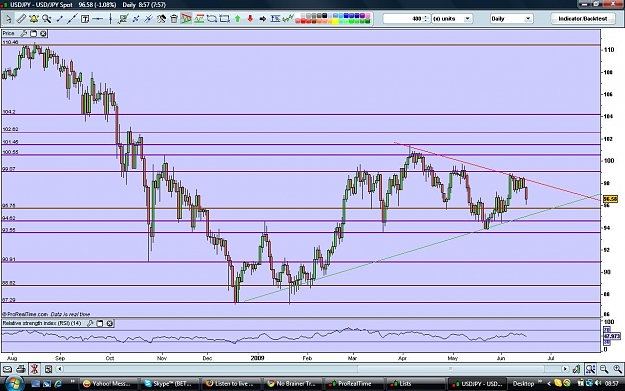Insert a green up arrow marker
625x391 pixels.
tap(238, 19)
